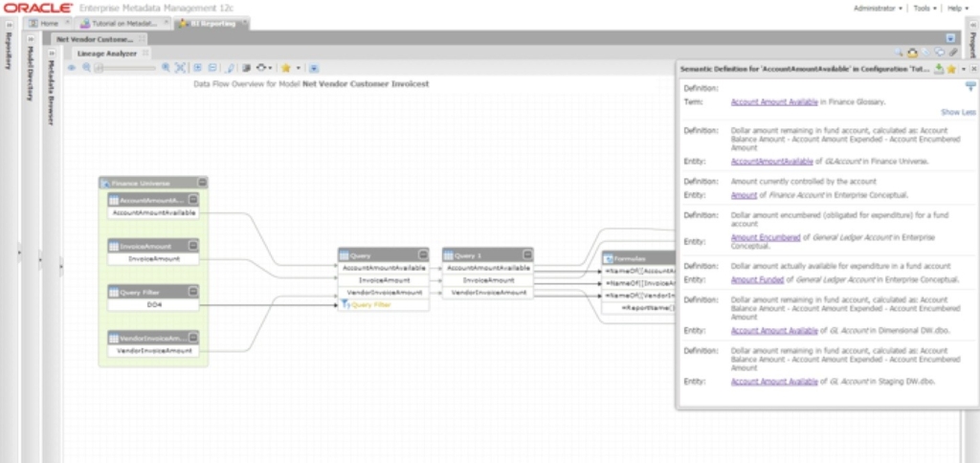980x463 pixels.
Task: Click the comments speech bubble icon
Action: pyautogui.click(x=940, y=54)
